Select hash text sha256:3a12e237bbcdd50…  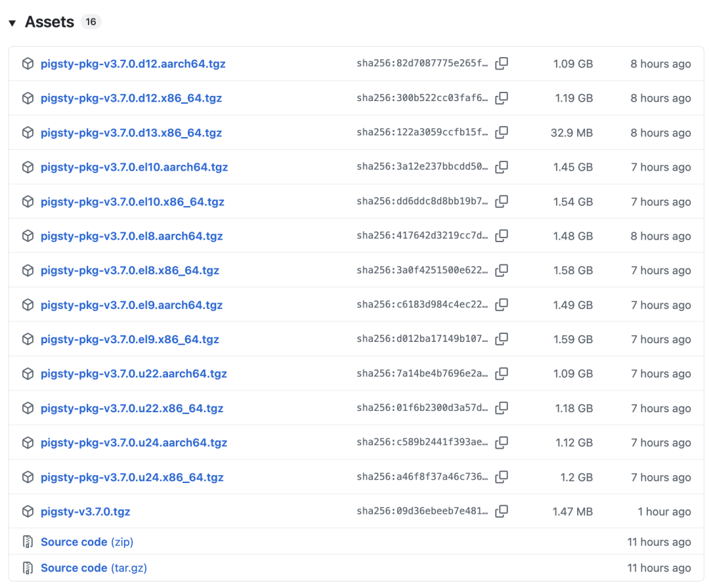[422, 166]
